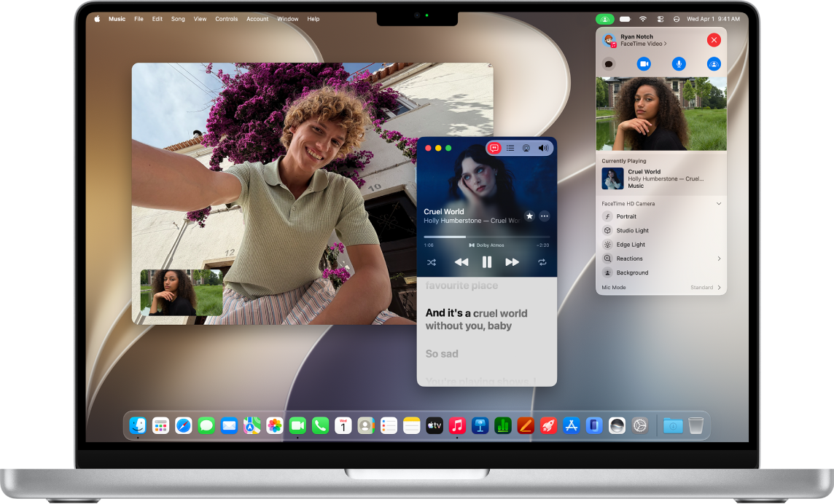Mute the microphone in FaceTime panel
The width and height of the screenshot is (834, 504).
(679, 64)
